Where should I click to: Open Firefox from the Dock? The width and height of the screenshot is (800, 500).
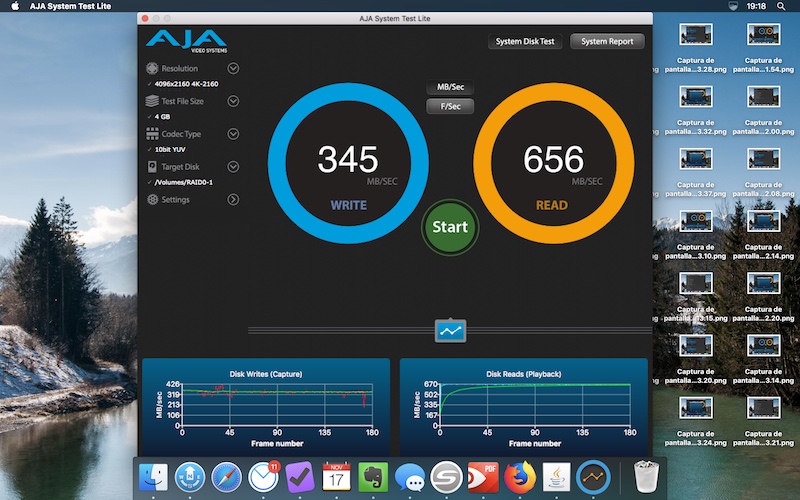click(x=520, y=477)
